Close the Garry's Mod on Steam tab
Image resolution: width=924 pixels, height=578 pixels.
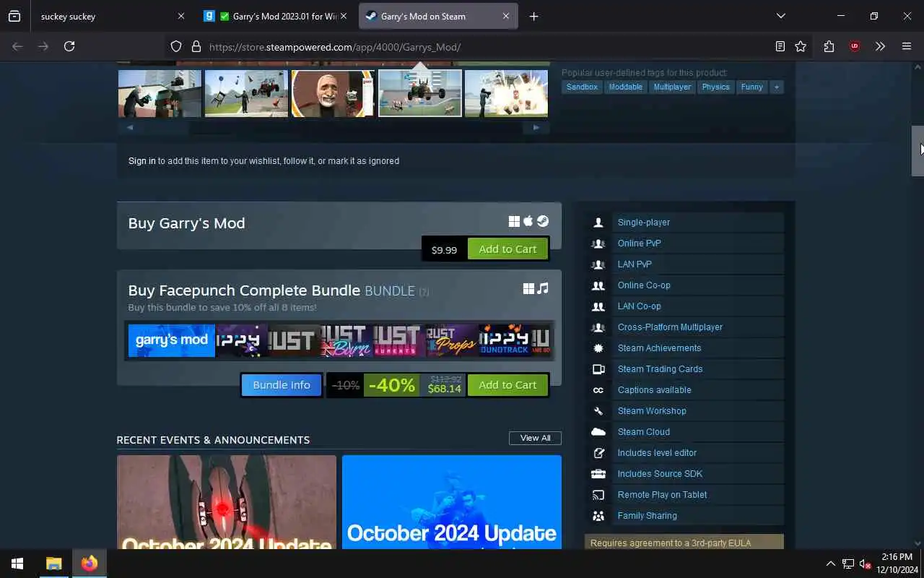click(x=506, y=16)
